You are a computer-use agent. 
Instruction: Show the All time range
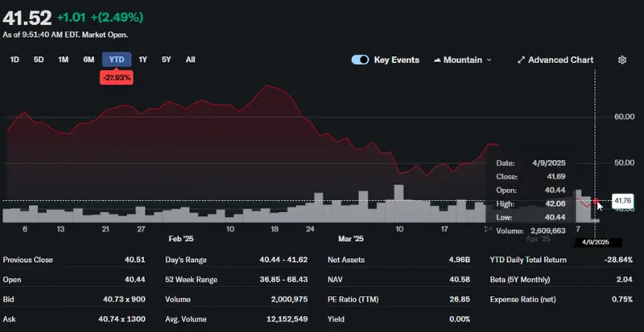click(190, 59)
